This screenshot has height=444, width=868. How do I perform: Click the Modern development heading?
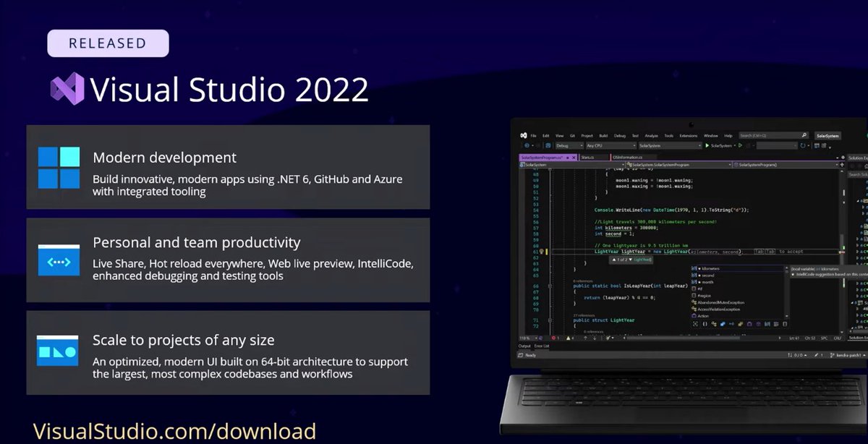coord(164,157)
